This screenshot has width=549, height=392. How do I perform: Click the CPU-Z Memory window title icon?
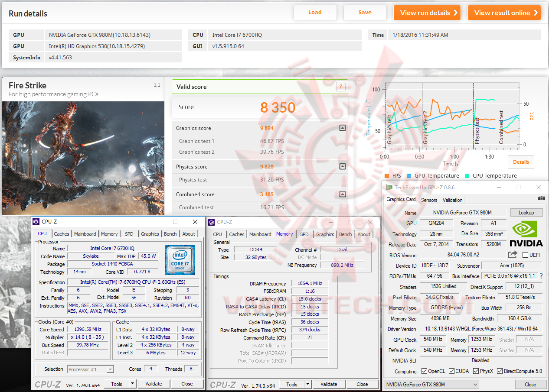(212, 222)
